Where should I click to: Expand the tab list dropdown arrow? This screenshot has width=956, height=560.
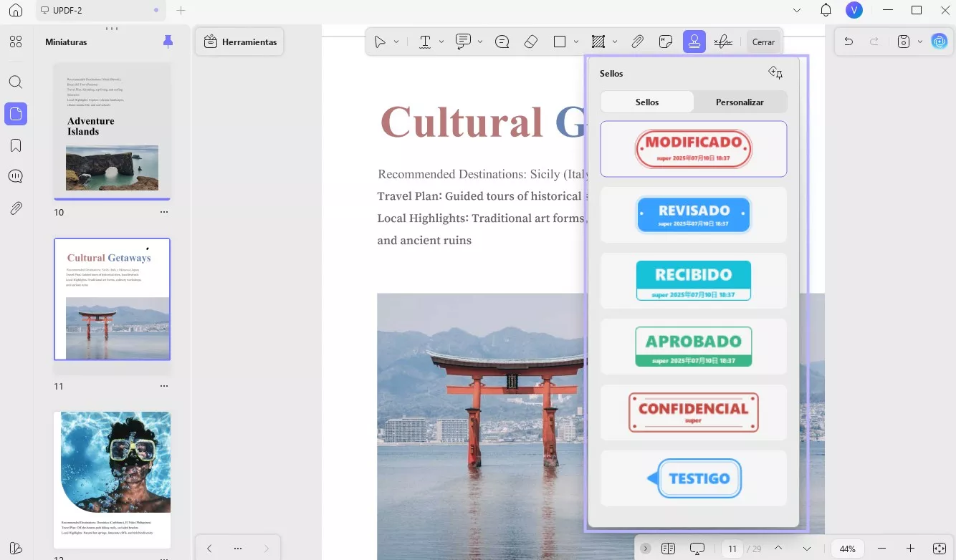pos(797,10)
